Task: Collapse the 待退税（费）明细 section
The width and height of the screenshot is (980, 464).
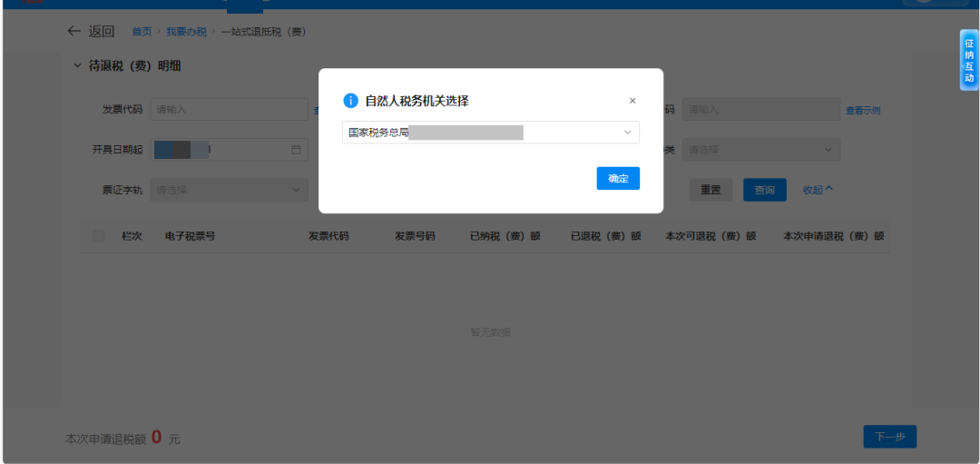Action: coord(77,65)
